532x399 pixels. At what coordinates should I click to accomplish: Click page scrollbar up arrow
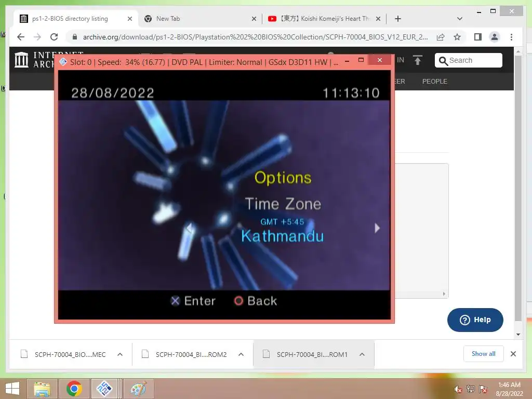click(518, 51)
